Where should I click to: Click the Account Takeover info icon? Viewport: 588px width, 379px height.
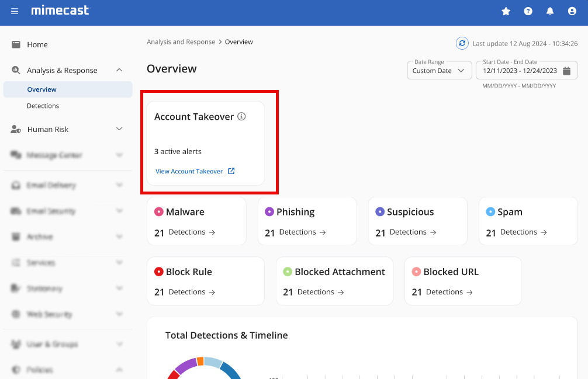241,116
